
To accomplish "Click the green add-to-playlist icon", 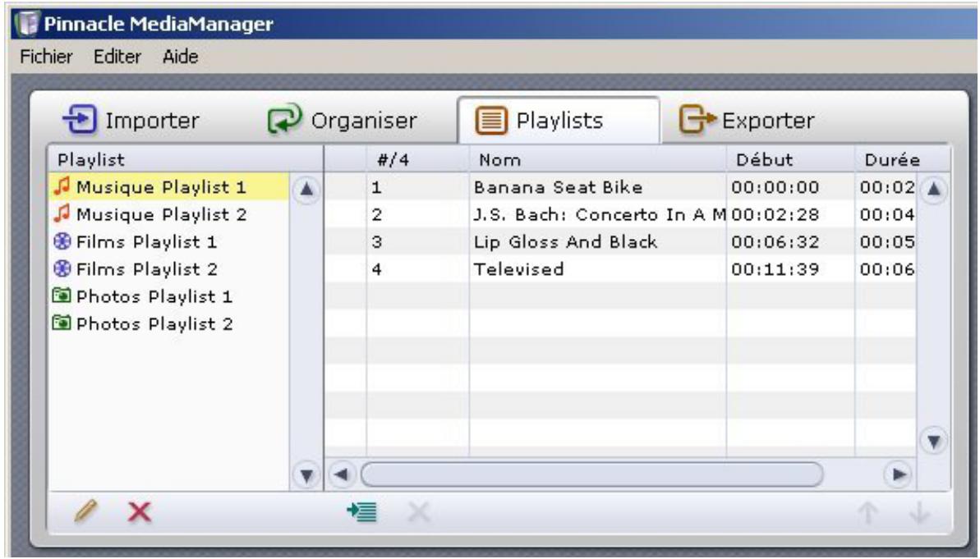I will [362, 512].
